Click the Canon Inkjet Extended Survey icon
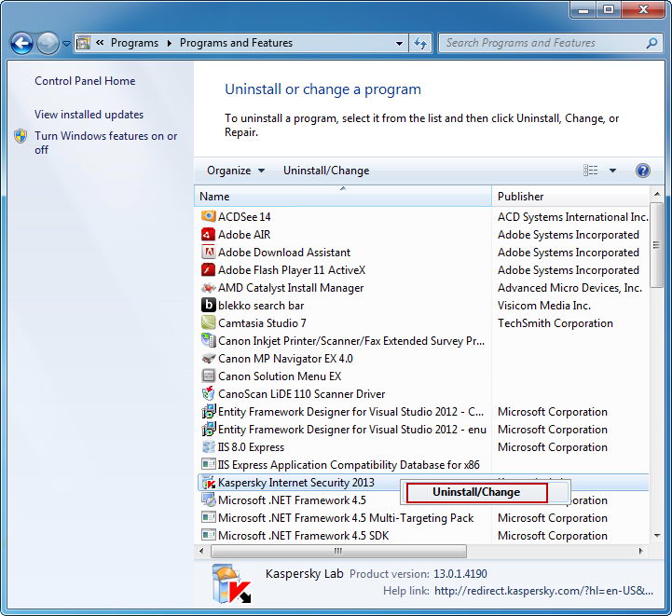The width and height of the screenshot is (672, 616). [x=208, y=340]
